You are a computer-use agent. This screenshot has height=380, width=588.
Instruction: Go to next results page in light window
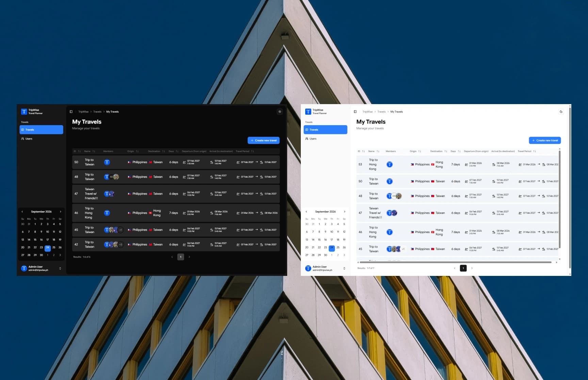[x=472, y=268]
